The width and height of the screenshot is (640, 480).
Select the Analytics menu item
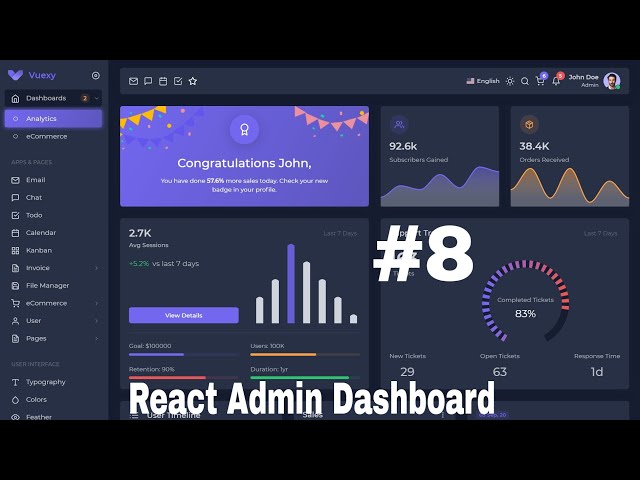53,118
